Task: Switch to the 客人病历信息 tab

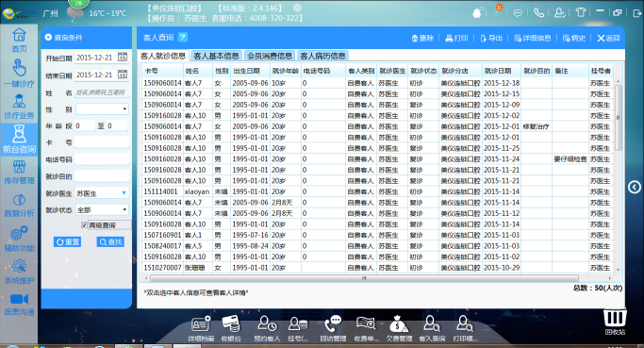Action: click(x=322, y=56)
